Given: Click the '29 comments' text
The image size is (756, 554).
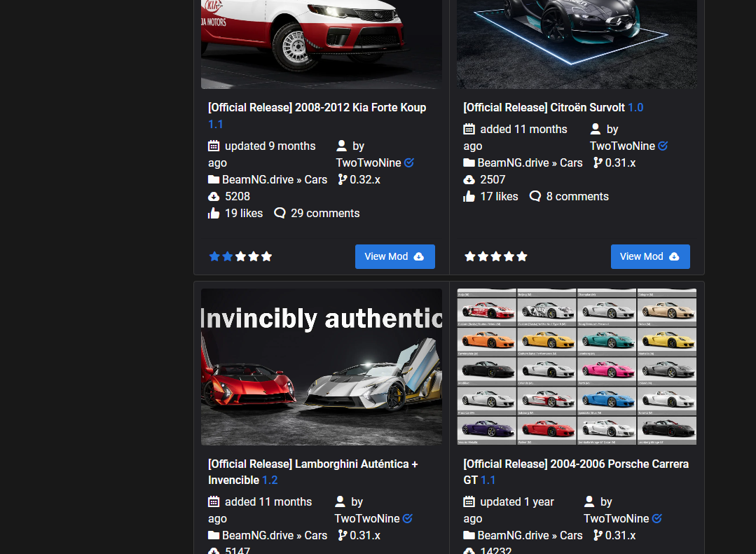Looking at the screenshot, I should tap(325, 213).
